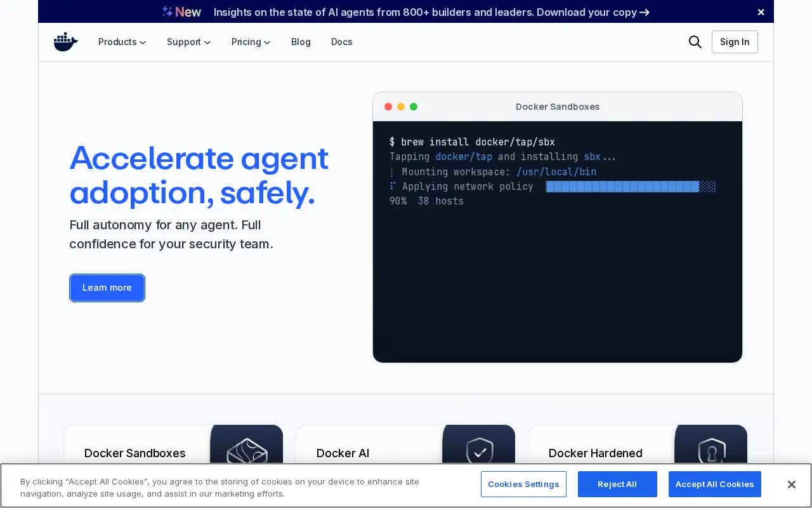
Task: Click the Docker whale logo
Action: [x=66, y=42]
